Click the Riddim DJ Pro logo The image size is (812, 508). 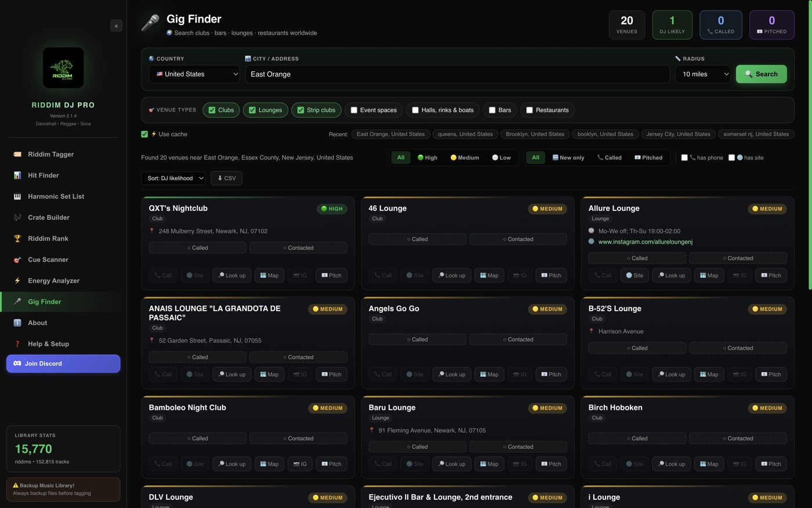pos(63,67)
